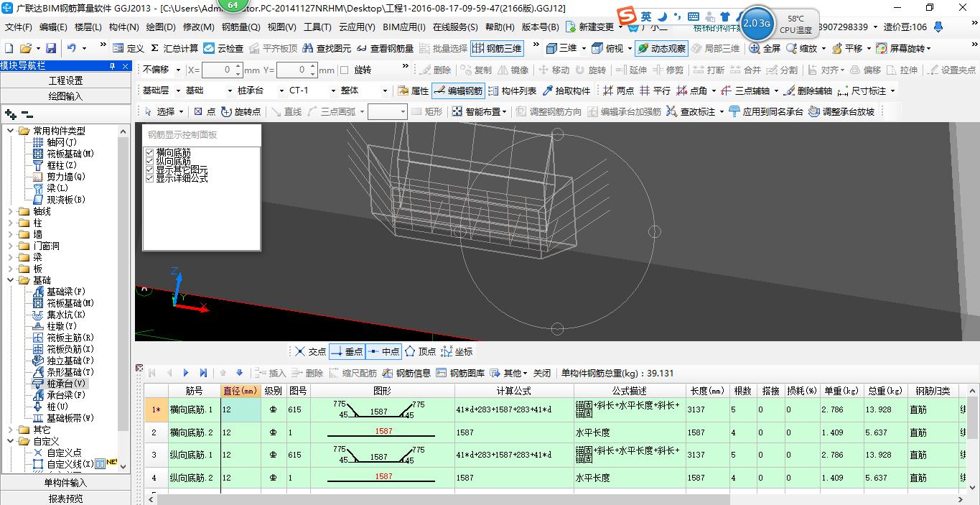Click 应用到同名承台 apply to same-name caps

(766, 111)
